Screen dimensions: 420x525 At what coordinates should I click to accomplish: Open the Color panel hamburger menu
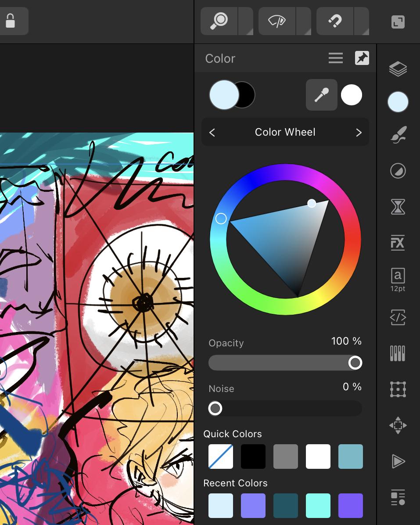[x=335, y=58]
